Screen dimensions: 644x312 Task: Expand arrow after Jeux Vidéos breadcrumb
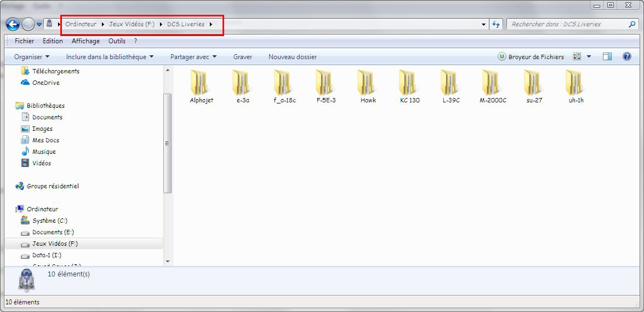161,24
